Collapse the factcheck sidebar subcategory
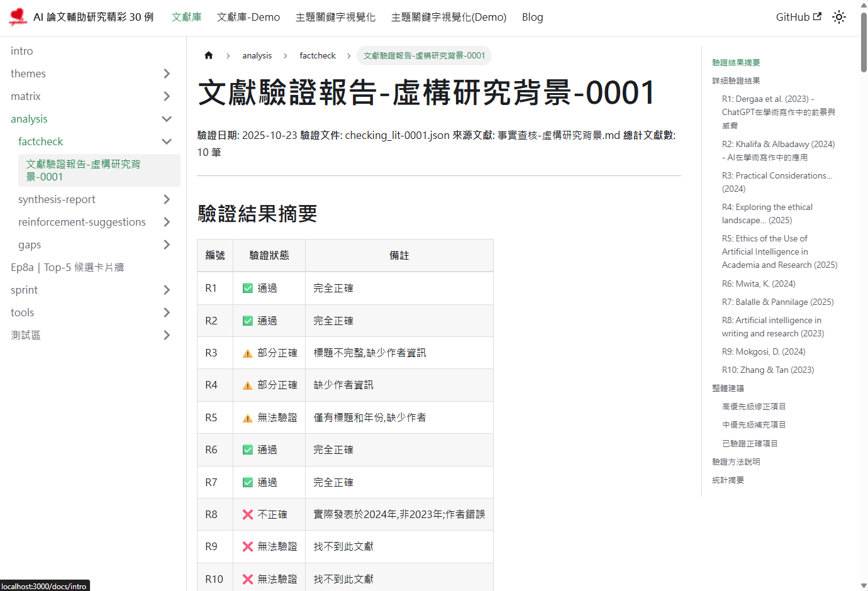 pyautogui.click(x=167, y=141)
